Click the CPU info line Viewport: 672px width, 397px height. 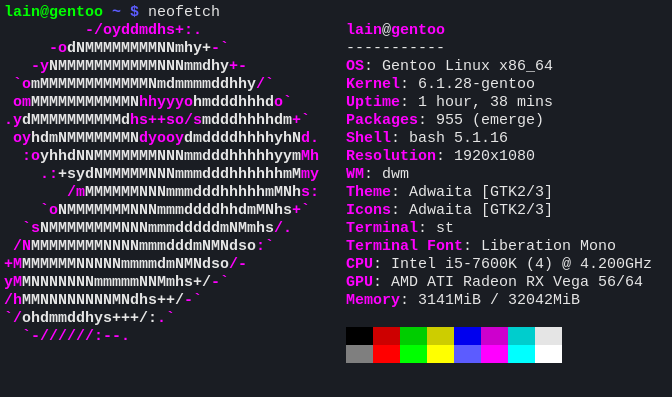point(499,263)
